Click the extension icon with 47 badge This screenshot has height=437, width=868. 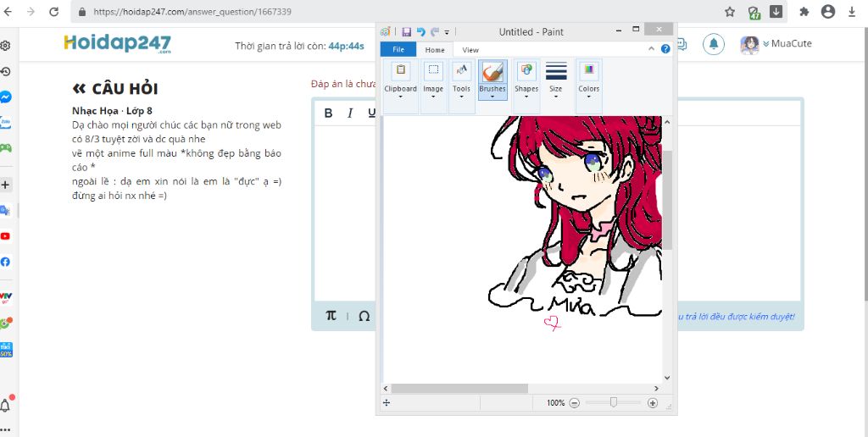pyautogui.click(x=754, y=12)
